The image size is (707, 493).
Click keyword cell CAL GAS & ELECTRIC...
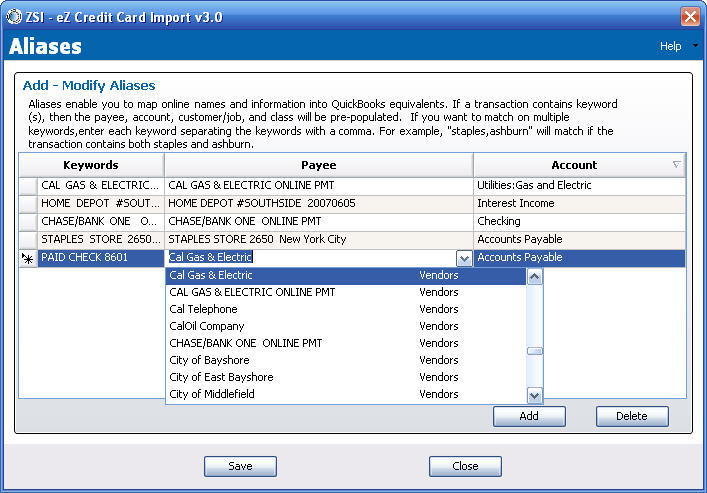(x=101, y=186)
